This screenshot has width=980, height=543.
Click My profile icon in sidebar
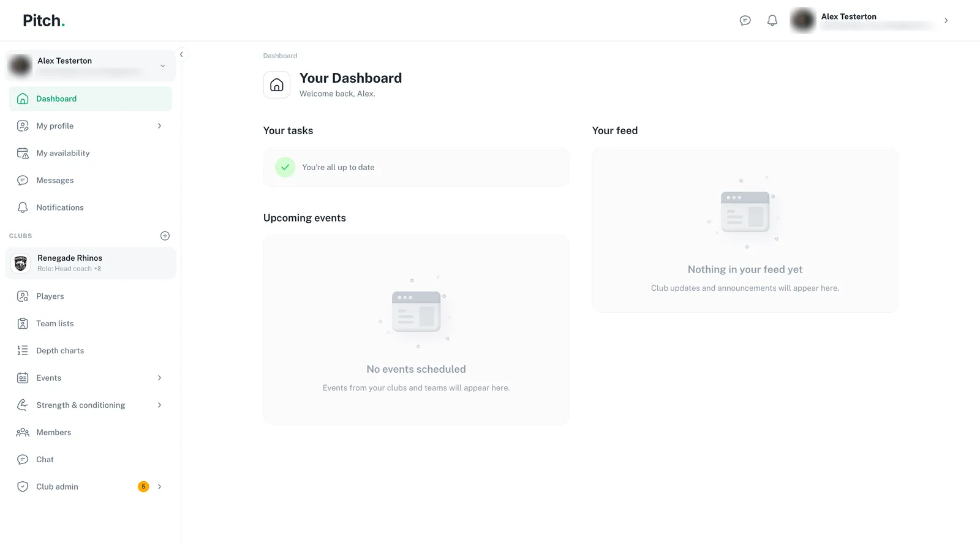coord(23,125)
